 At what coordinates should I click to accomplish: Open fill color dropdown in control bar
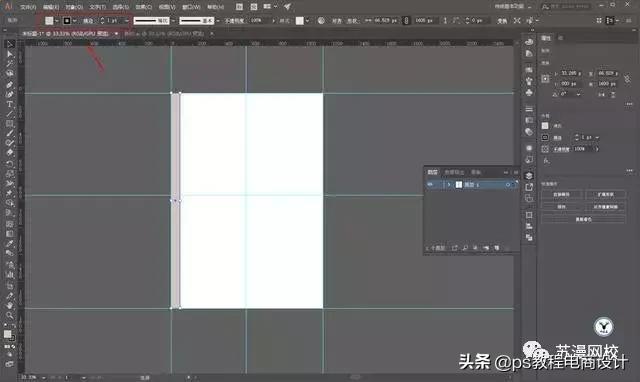pos(57,21)
